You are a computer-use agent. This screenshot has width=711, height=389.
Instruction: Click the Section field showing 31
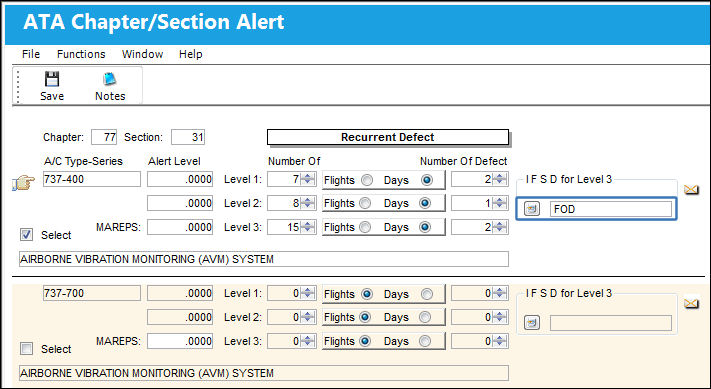188,137
